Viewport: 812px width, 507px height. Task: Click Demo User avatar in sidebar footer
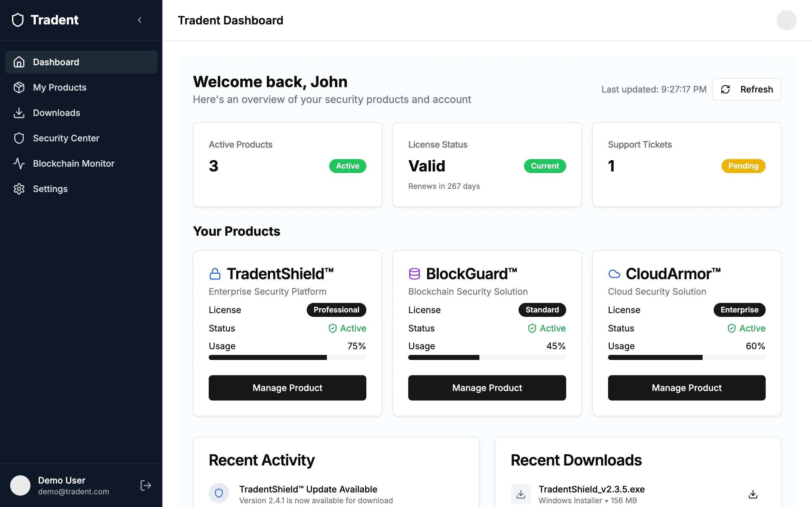[x=20, y=485]
